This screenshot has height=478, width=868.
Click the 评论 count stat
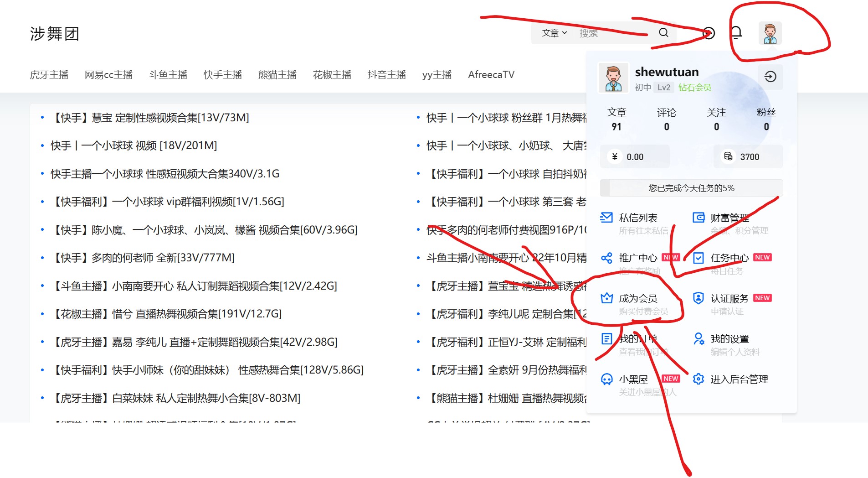pos(667,119)
